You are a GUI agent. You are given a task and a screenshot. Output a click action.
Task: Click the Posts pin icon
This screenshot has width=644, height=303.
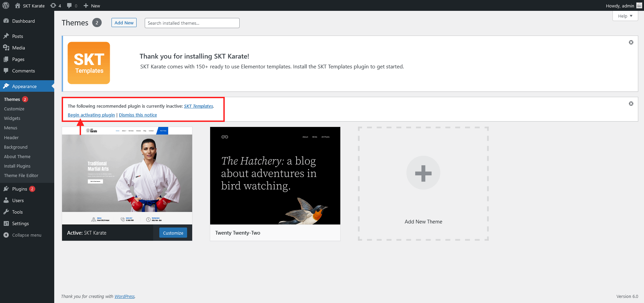tap(6, 36)
